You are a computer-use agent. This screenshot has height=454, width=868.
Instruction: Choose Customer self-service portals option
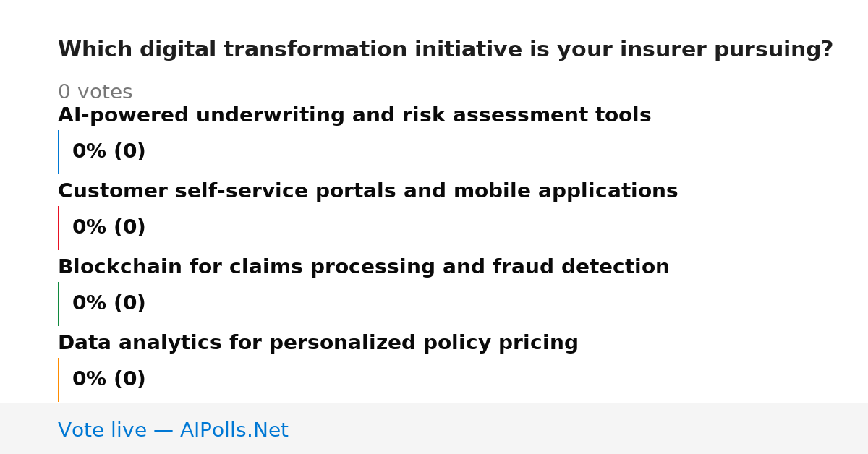(x=367, y=192)
